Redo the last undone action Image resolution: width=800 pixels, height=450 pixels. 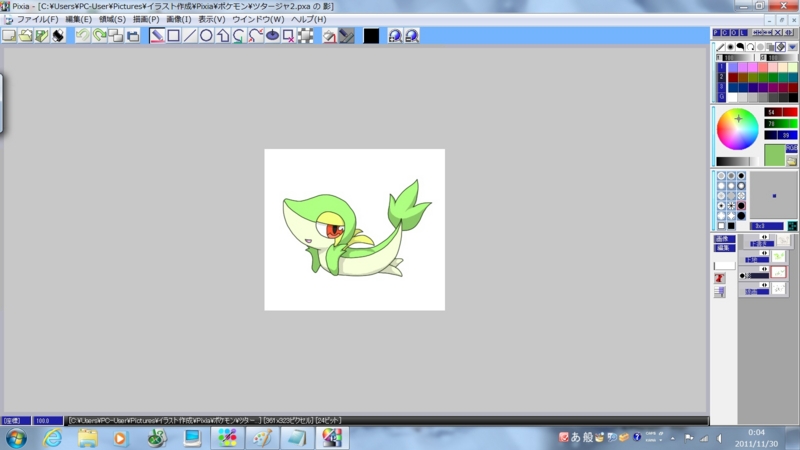[99, 36]
